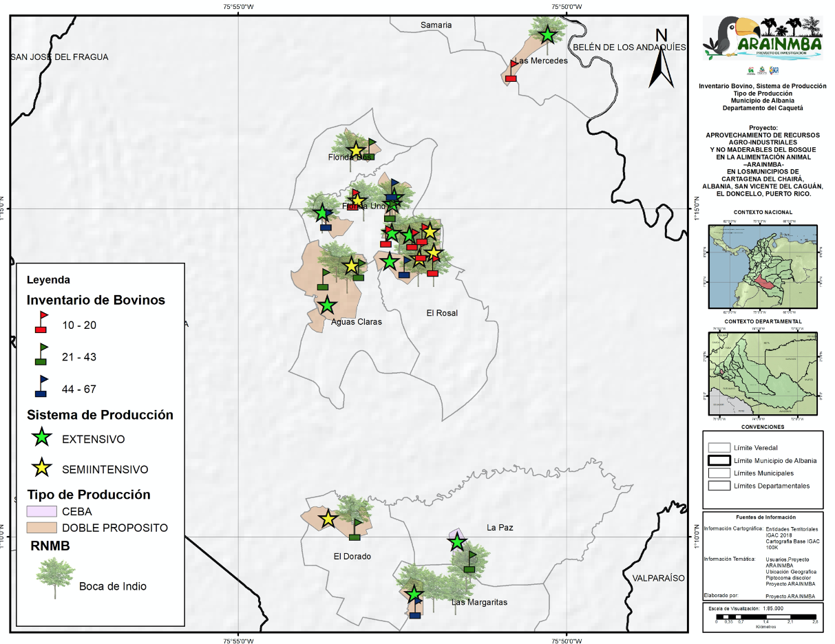The width and height of the screenshot is (835, 644).
Task: Click the El Rosal label
Action: [442, 313]
